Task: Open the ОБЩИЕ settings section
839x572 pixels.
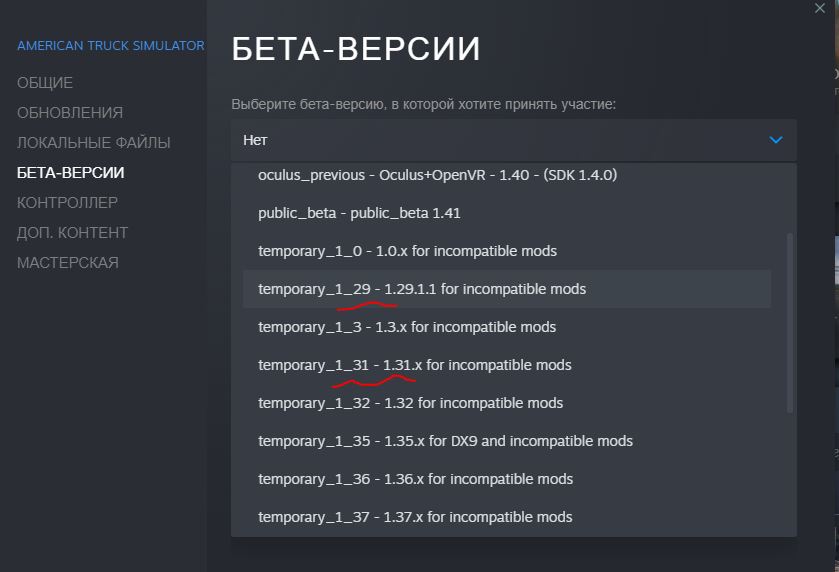Action: click(45, 83)
